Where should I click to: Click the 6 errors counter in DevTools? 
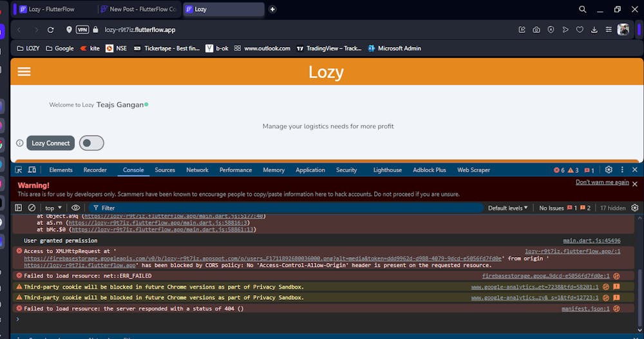[559, 170]
